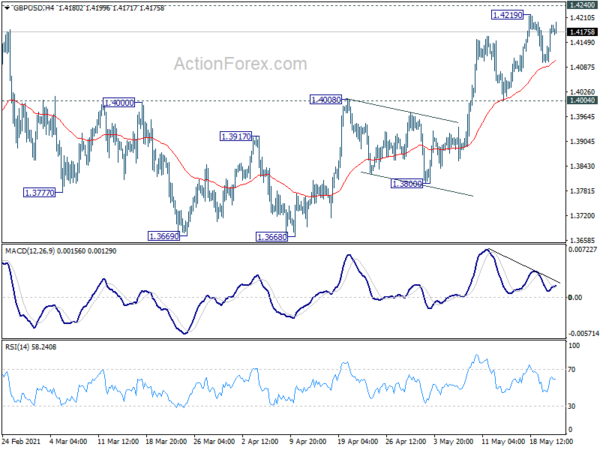Click the 1.36690 bottom price label
Viewport: 600px width, 450px height.
pyautogui.click(x=164, y=236)
